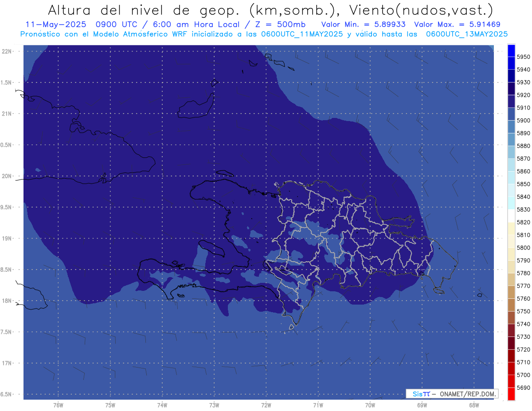Click the 5940 color scale label
This screenshot has height=411, width=532.
(524, 70)
